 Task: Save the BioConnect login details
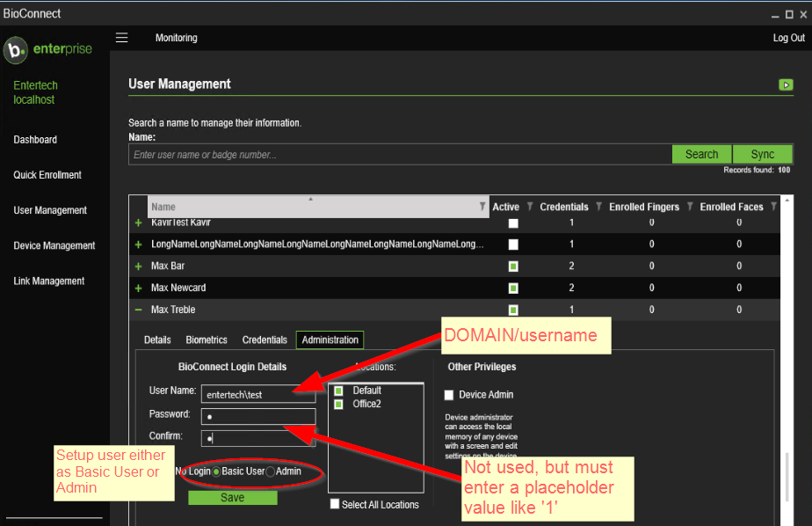pyautogui.click(x=232, y=497)
